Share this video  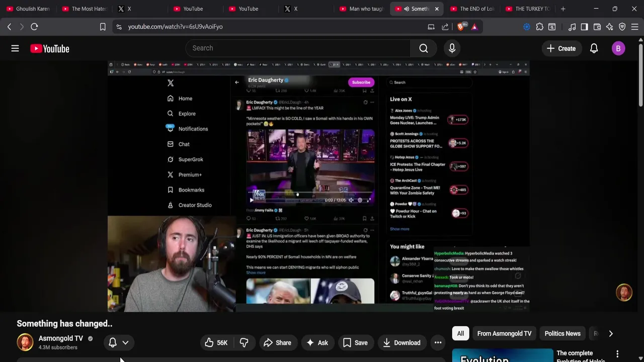277,343
